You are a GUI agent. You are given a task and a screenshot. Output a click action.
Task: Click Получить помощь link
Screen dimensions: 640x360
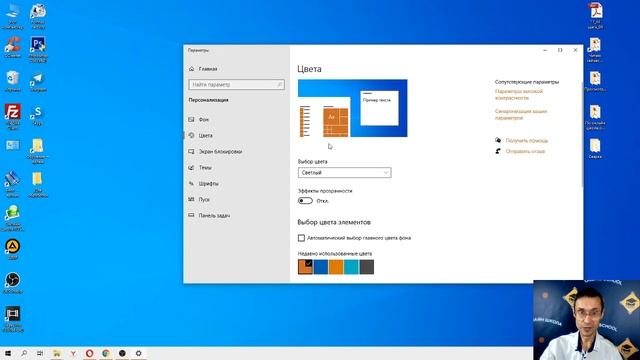coord(527,140)
